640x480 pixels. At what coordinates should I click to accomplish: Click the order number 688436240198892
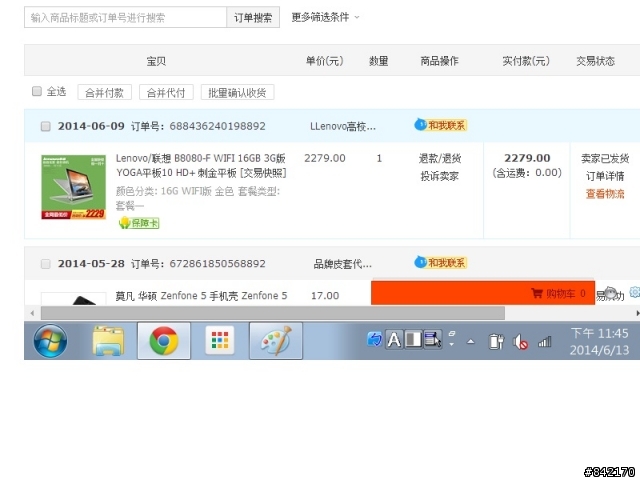[x=218, y=126]
